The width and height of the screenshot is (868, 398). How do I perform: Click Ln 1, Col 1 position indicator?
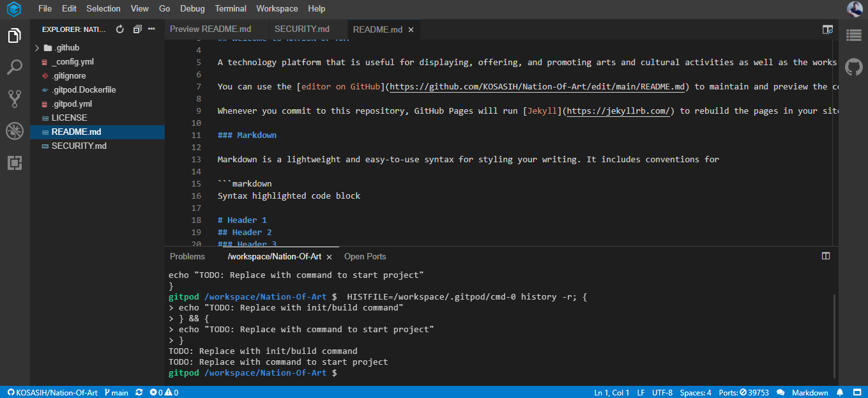click(612, 392)
